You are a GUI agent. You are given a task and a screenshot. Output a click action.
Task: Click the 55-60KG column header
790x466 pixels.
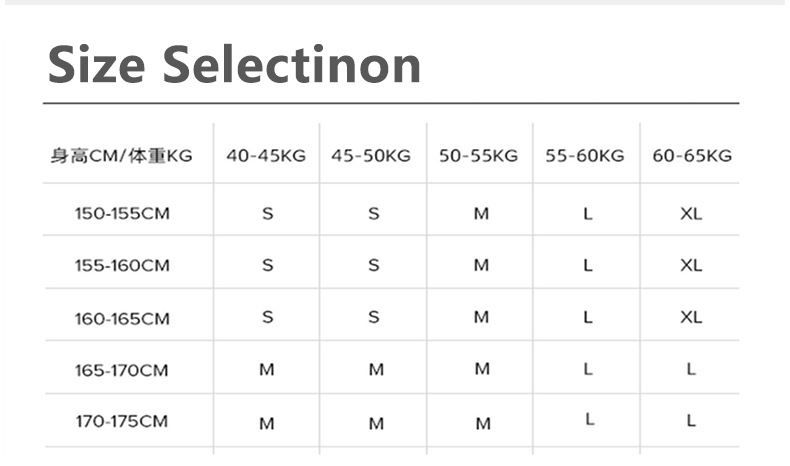point(585,156)
